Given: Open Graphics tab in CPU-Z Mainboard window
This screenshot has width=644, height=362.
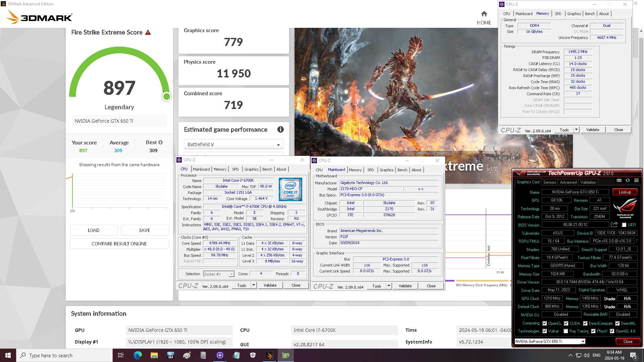Looking at the screenshot, I should 386,170.
